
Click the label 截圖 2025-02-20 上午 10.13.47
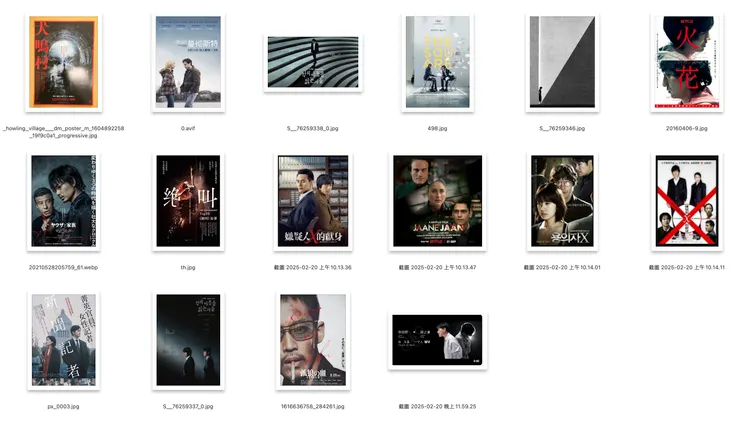click(x=437, y=267)
